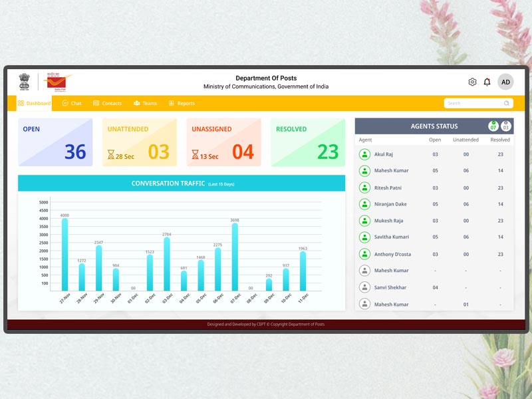
Task: Click the Open conversations card
Action: coord(55,142)
